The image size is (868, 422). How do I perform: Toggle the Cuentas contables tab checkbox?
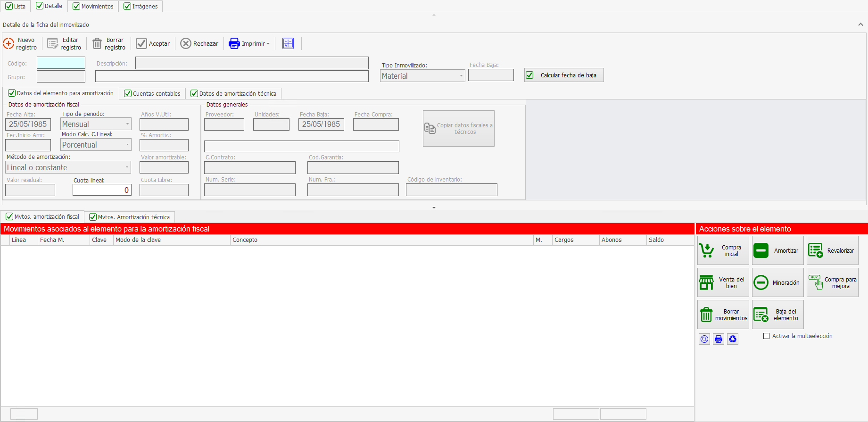(128, 94)
